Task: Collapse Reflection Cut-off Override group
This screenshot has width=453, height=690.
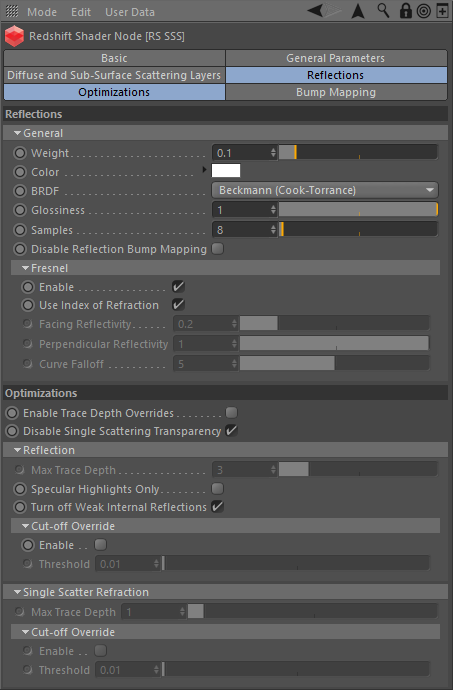Action: (26, 526)
